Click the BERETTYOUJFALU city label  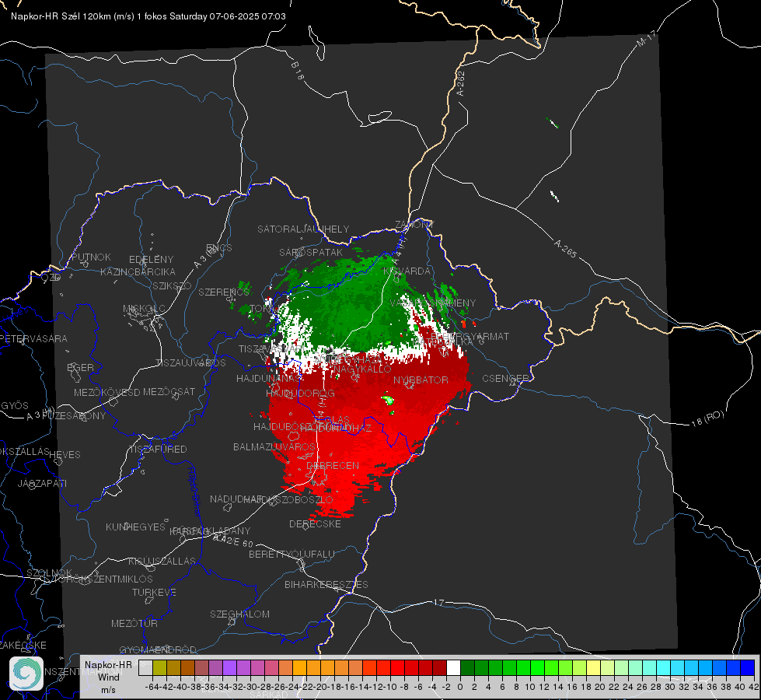coord(291,554)
